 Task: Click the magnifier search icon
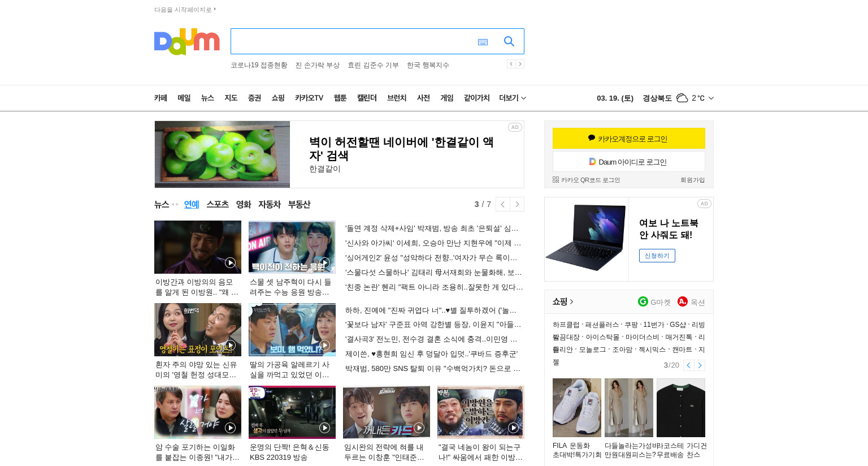(x=509, y=41)
